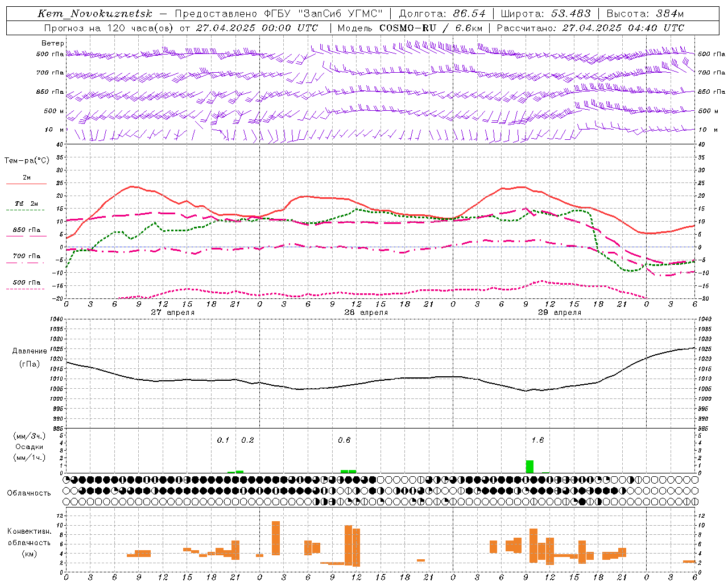728x582 pixels.
Task: Click the 27 апреля date label
Action: coord(172,313)
